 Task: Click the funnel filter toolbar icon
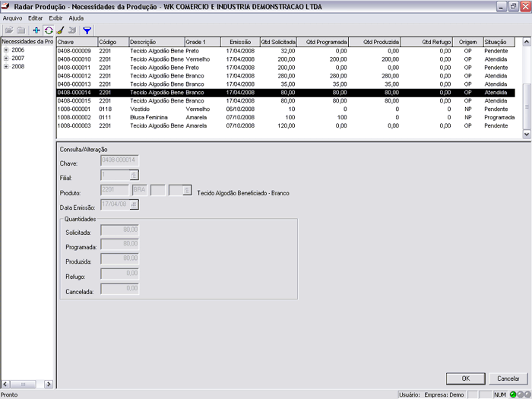point(87,30)
